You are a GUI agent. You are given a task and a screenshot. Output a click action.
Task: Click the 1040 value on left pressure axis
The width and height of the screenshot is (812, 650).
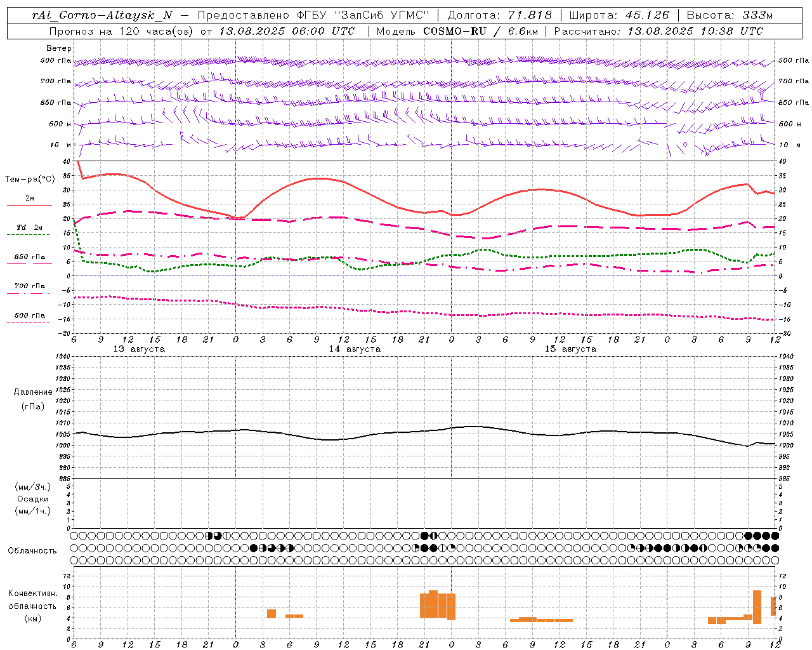click(x=62, y=357)
